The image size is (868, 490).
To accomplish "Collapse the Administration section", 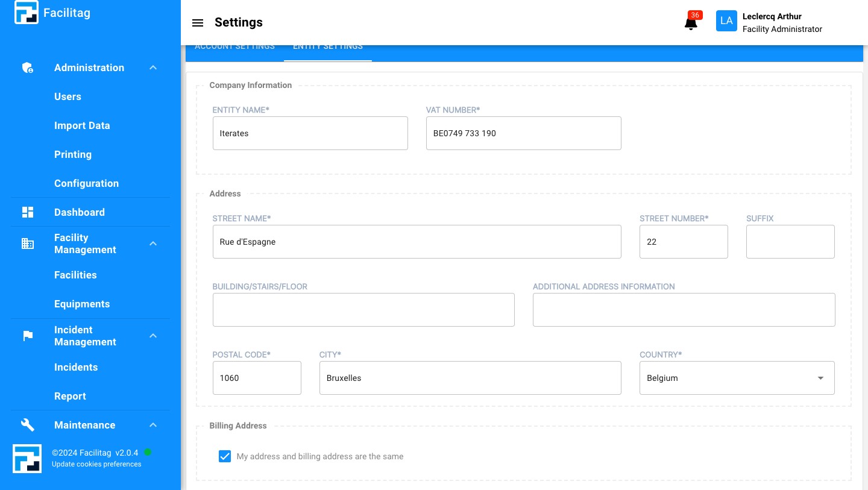I will coord(153,68).
